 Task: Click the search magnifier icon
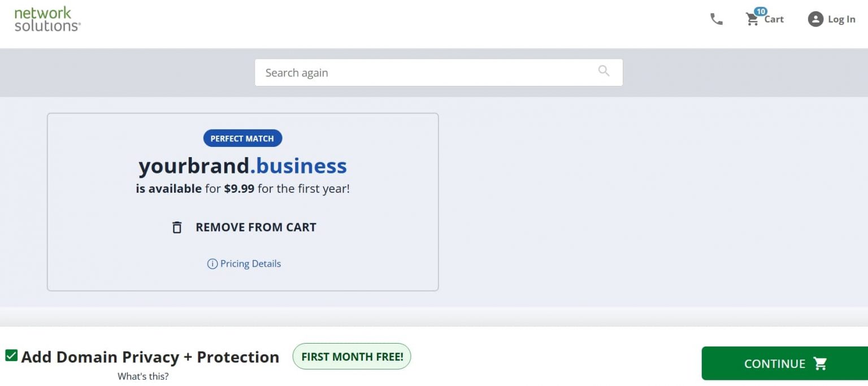pyautogui.click(x=604, y=71)
